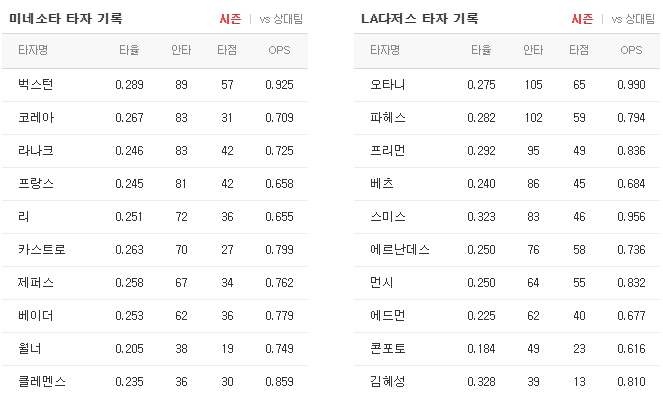Click 타율 column header in Minnesota table
Image resolution: width=663 pixels, height=406 pixels.
tap(129, 50)
